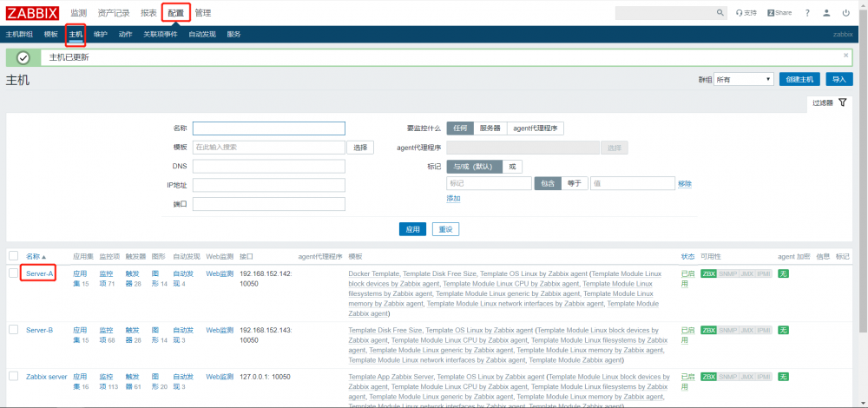The height and width of the screenshot is (408, 868).
Task: Select '服务器' monitored-by option
Action: coord(490,128)
